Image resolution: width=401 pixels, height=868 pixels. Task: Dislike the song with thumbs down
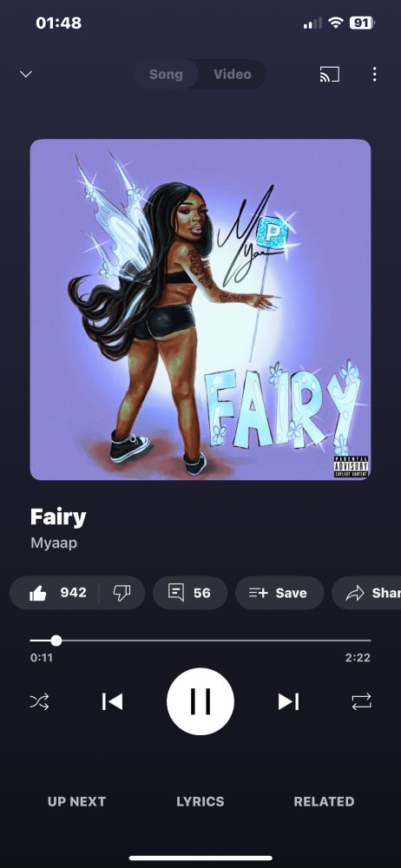122,593
